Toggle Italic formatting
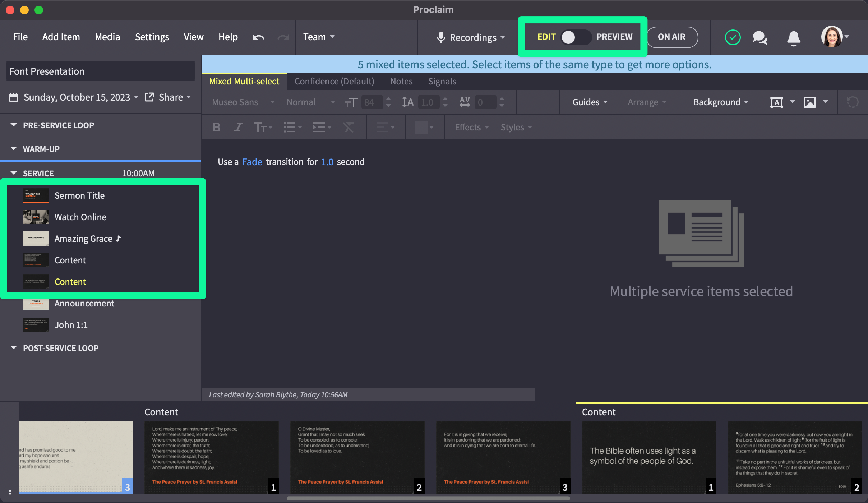Screen dimensions: 868x503 [238, 127]
